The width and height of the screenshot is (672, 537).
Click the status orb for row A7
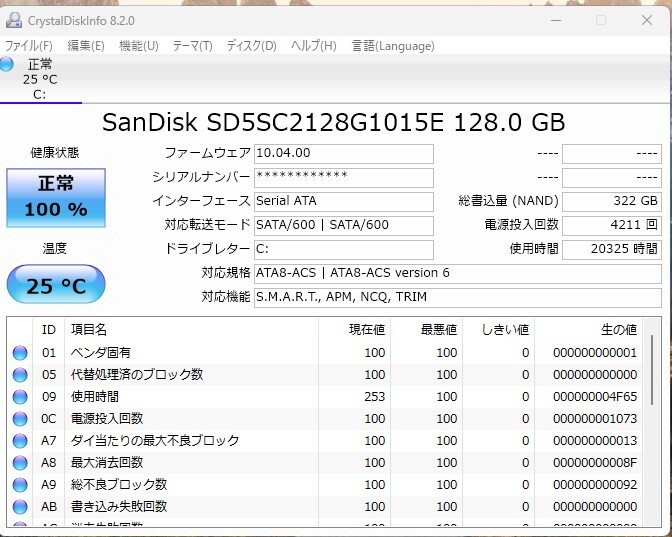pyautogui.click(x=20, y=441)
